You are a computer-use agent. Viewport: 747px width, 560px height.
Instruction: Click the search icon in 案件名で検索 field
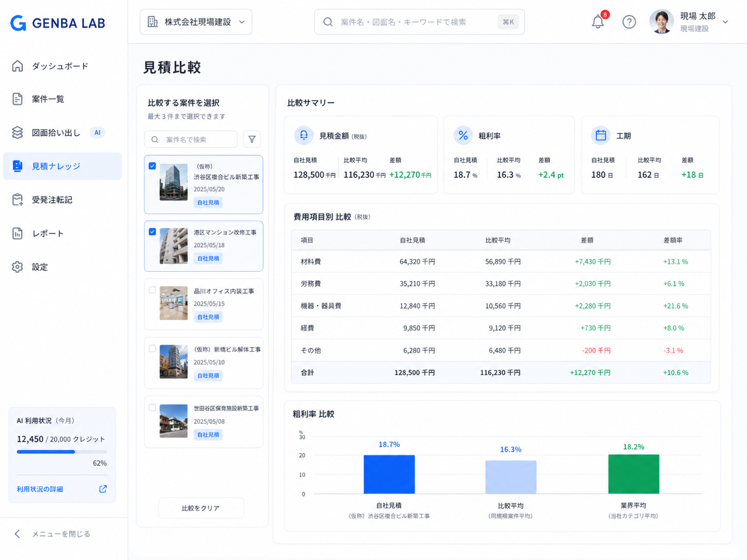coord(155,139)
